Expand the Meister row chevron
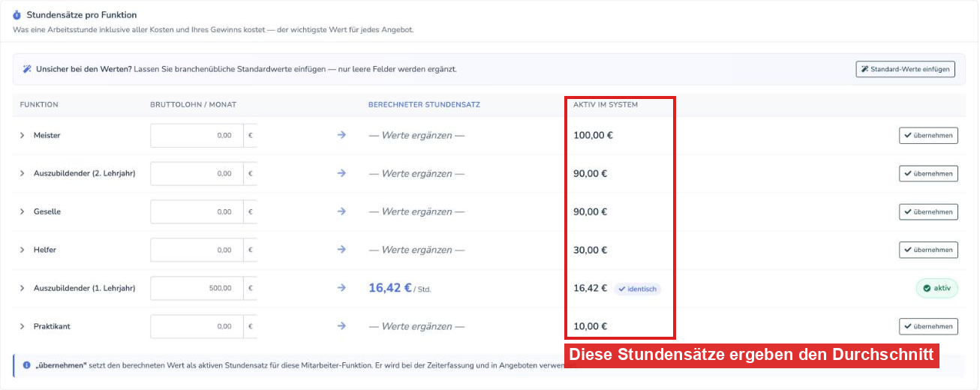980x390 pixels. 22,136
